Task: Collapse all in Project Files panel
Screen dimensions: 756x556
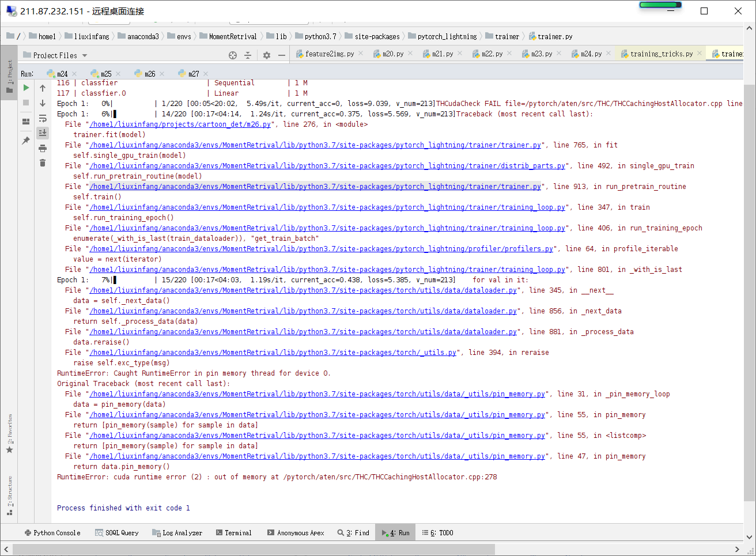Action: (x=248, y=55)
